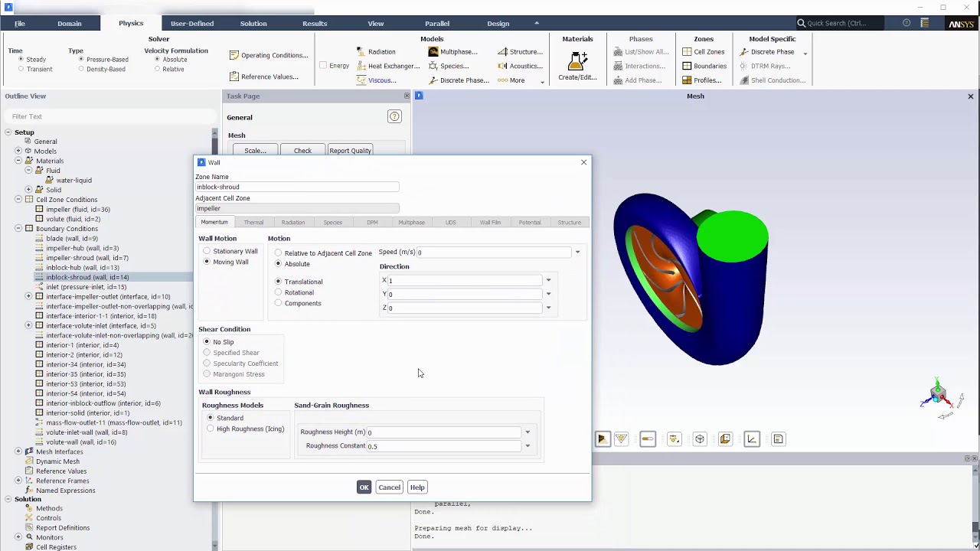The width and height of the screenshot is (980, 551).
Task: Open Species model settings
Action: pos(449,66)
